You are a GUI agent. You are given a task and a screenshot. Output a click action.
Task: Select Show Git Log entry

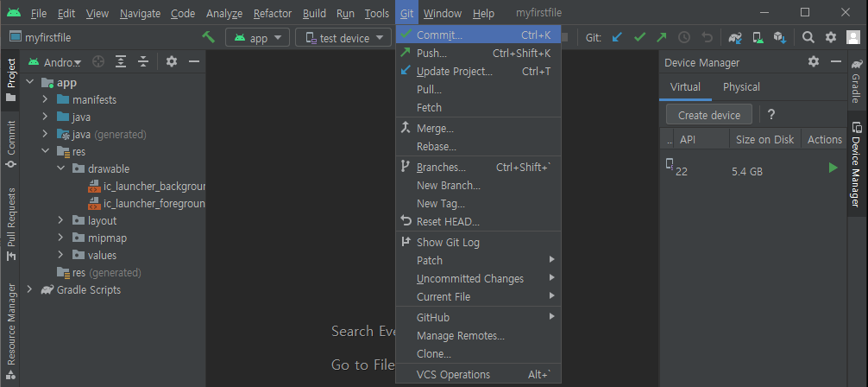coord(478,242)
